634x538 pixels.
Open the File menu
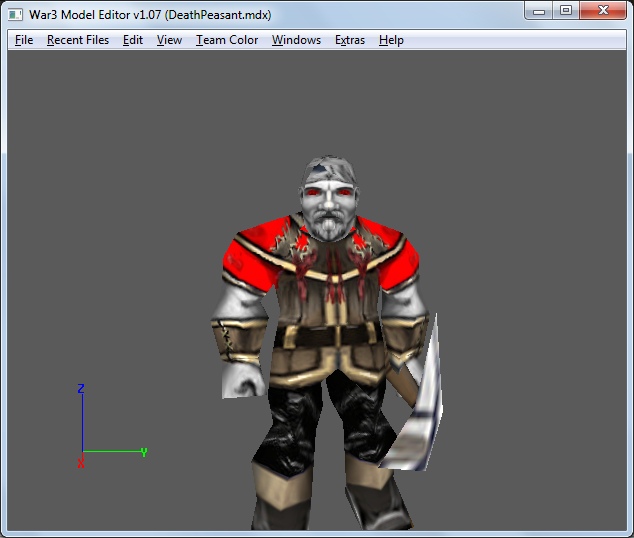coord(24,40)
